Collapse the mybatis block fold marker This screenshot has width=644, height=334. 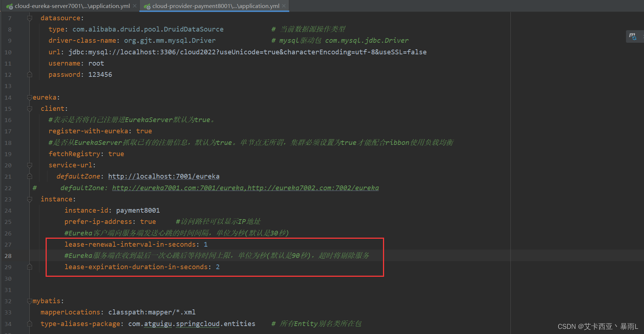(30, 301)
